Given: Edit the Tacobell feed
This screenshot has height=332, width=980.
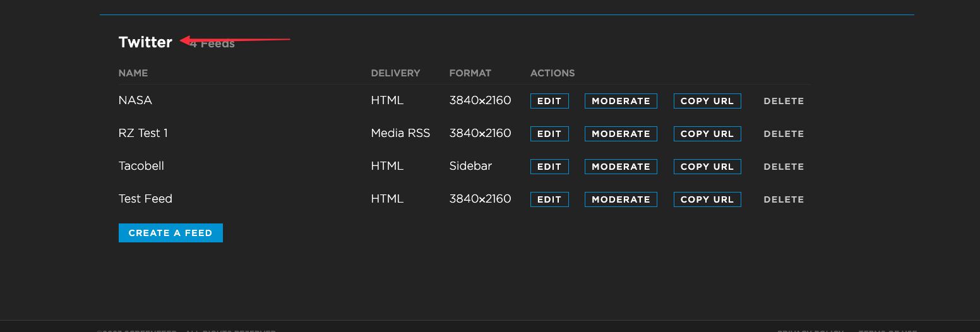Looking at the screenshot, I should [x=549, y=167].
